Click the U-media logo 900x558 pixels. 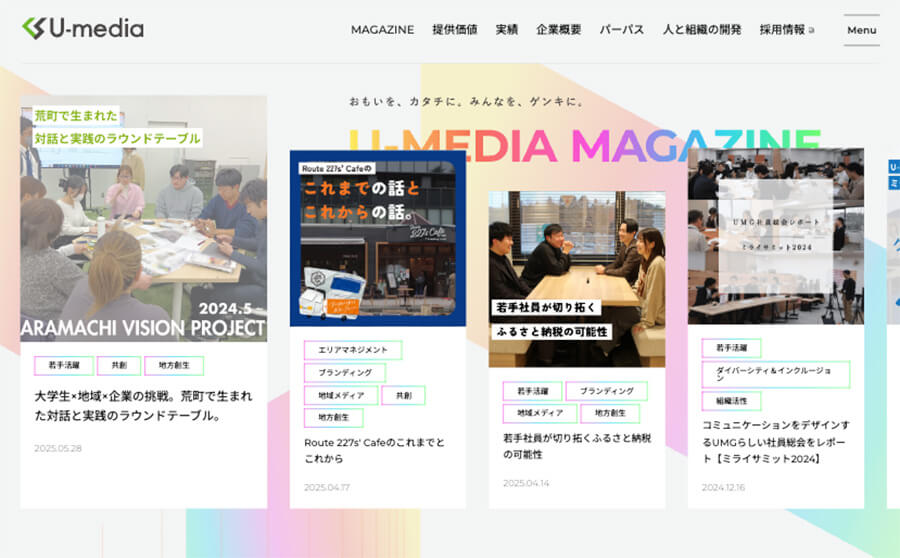[x=83, y=29]
